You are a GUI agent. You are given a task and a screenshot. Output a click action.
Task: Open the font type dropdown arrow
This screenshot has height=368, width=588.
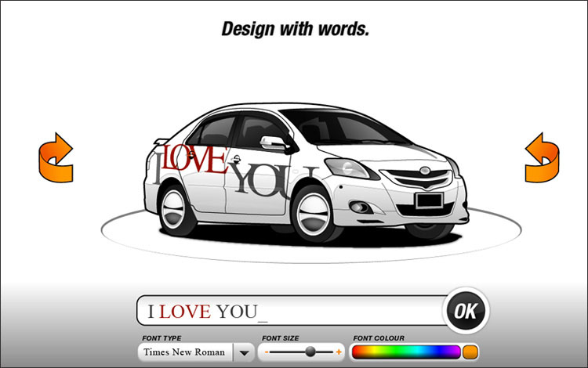pyautogui.click(x=245, y=352)
